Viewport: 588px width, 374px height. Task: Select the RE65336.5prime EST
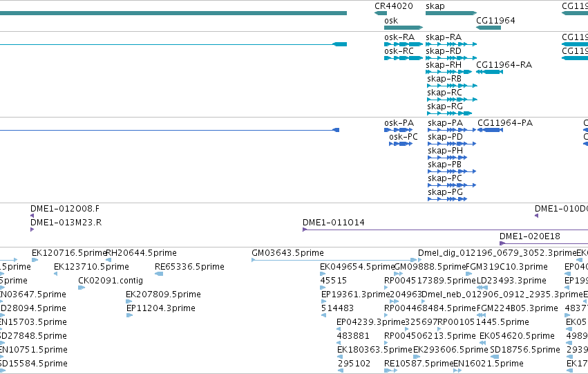(159, 274)
